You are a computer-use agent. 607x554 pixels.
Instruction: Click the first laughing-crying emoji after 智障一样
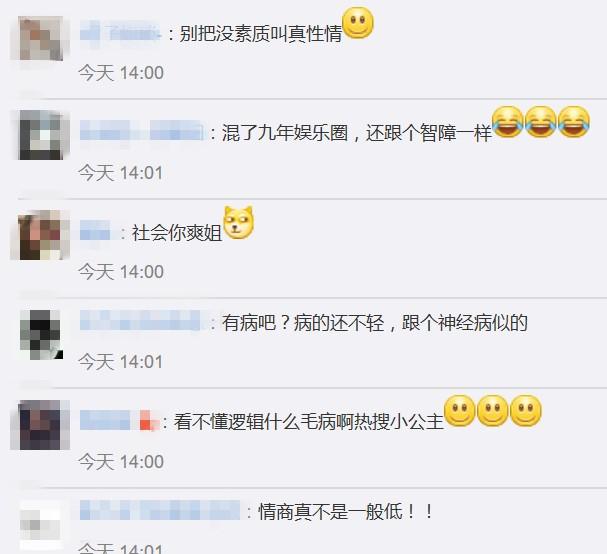508,122
